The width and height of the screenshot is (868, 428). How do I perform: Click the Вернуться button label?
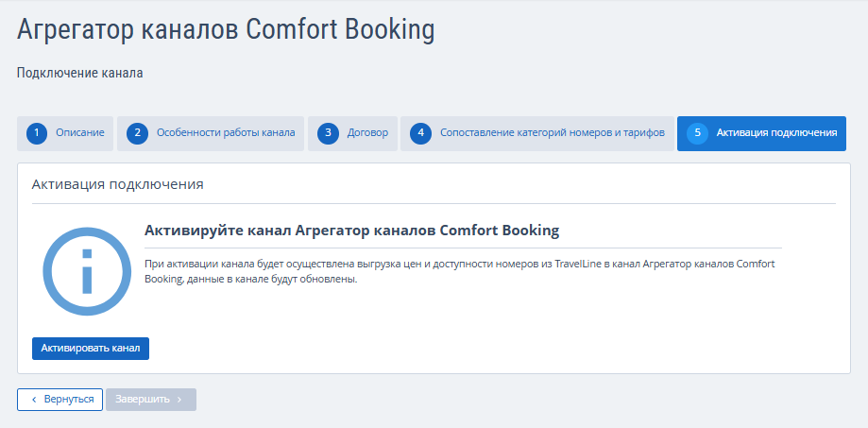click(69, 400)
